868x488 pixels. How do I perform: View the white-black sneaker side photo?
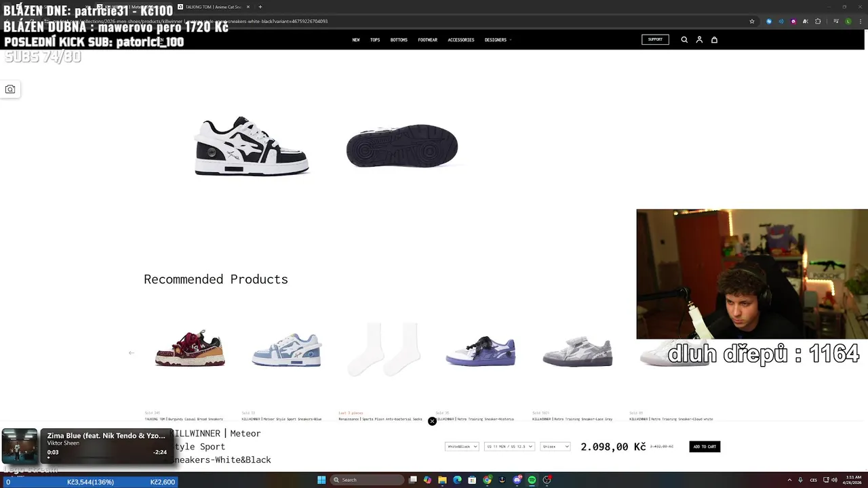(x=252, y=146)
